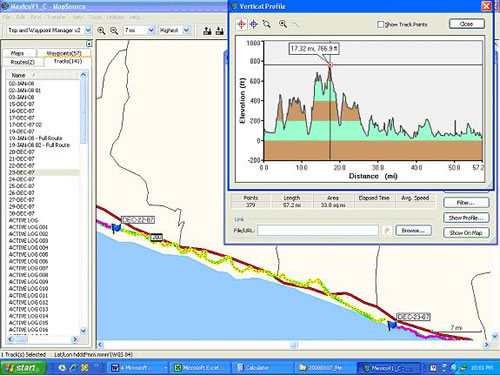Click the red crosshair icon in Vertical Profile
Image resolution: width=500 pixels, height=376 pixels.
pos(242,24)
